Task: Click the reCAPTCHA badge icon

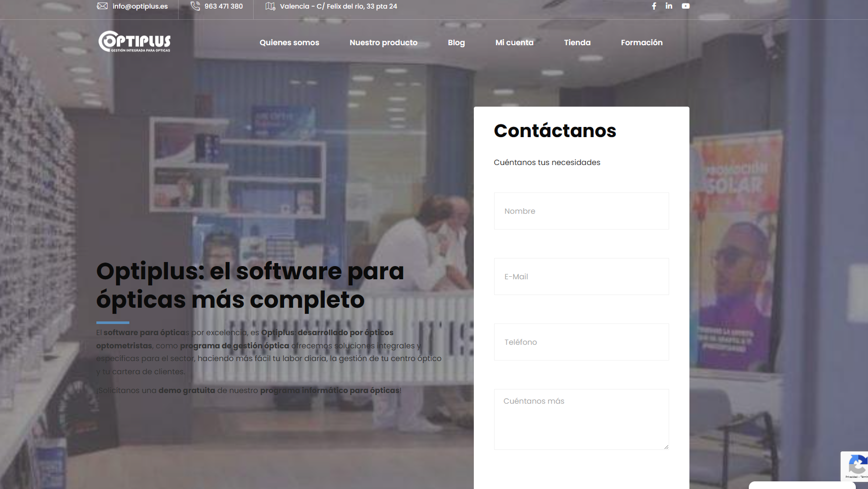Action: coord(857,465)
